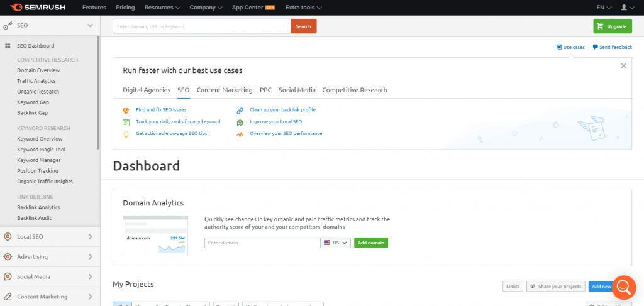Click the Send feedback speech icon
The image size is (644, 306).
[x=595, y=47]
